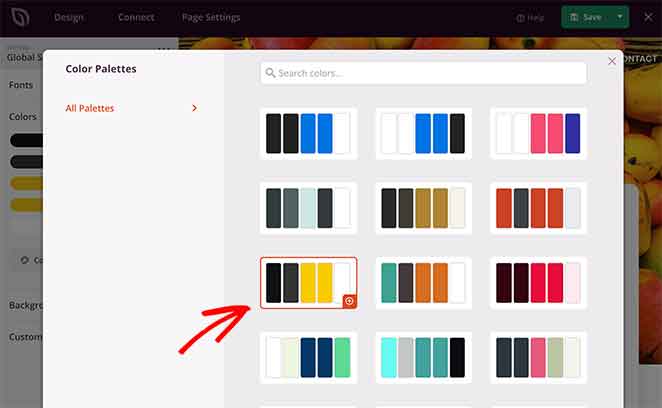Choose the cyan and teal palette

point(423,357)
